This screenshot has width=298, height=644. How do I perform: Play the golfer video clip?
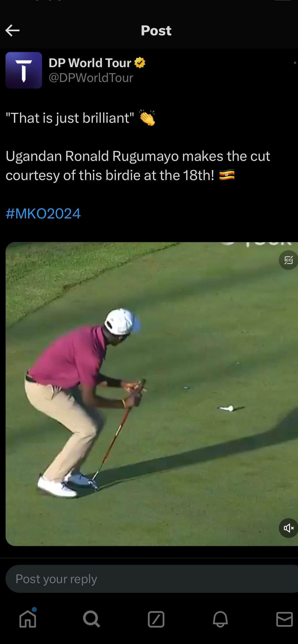(x=152, y=394)
